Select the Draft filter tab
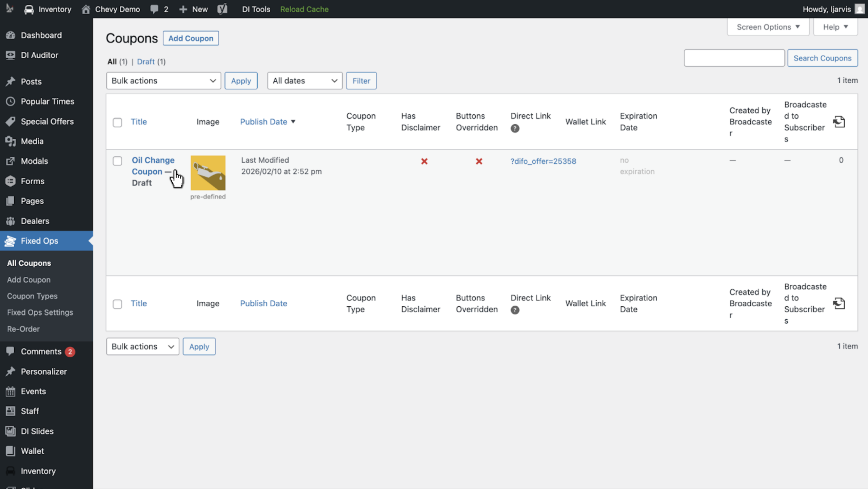This screenshot has width=868, height=489. (x=146, y=61)
